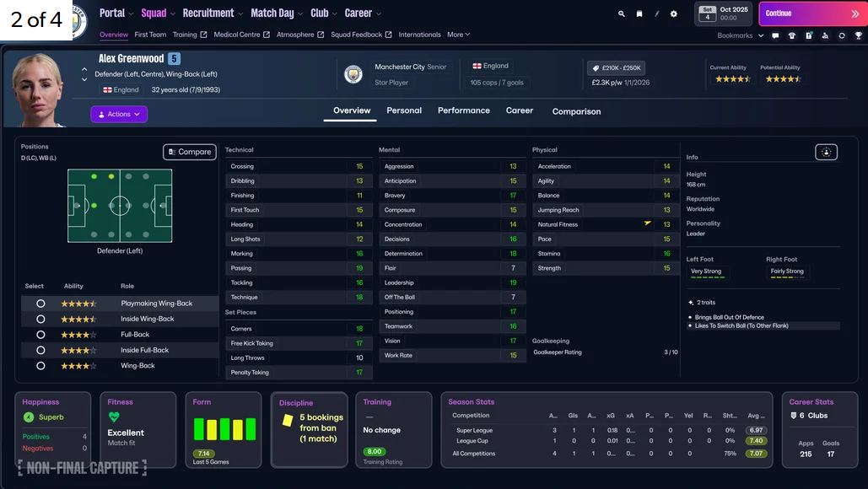868x489 pixels.
Task: Go to next player with down chevron
Action: coord(84,79)
